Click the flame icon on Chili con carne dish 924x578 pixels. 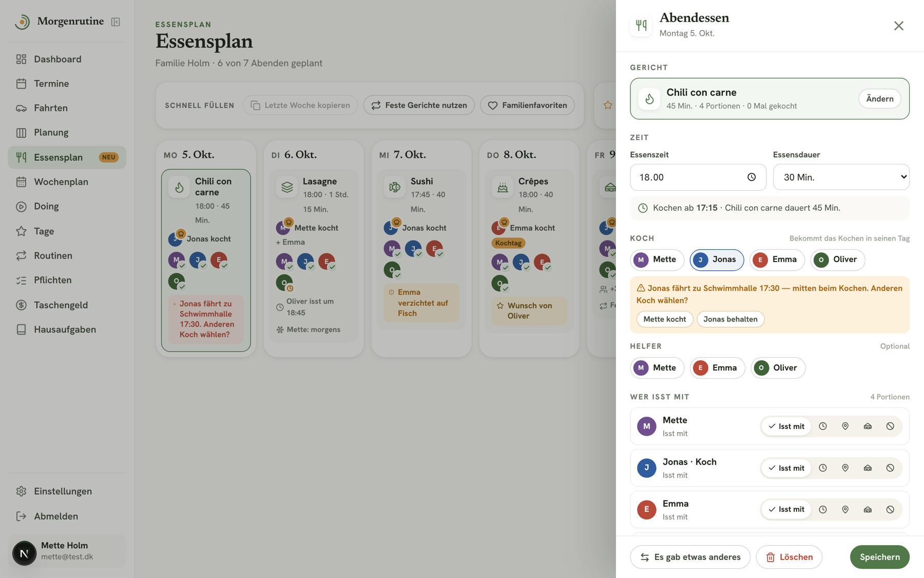pos(649,99)
